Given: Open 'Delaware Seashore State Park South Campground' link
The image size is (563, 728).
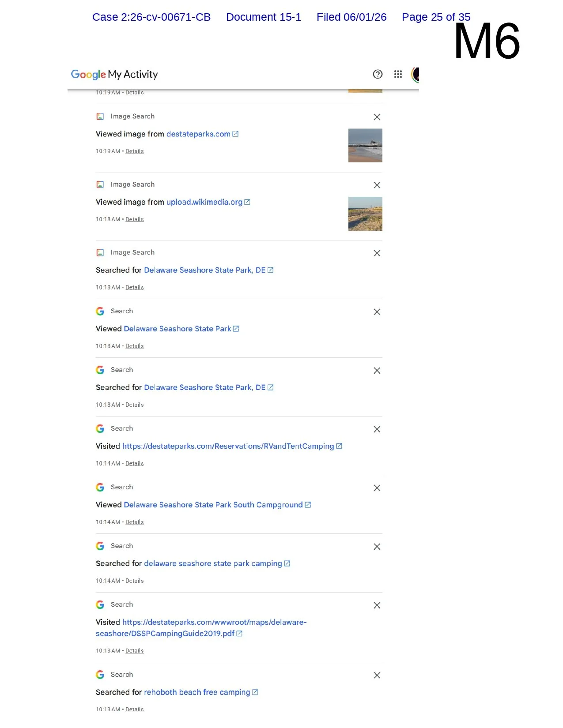Looking at the screenshot, I should click(x=213, y=505).
